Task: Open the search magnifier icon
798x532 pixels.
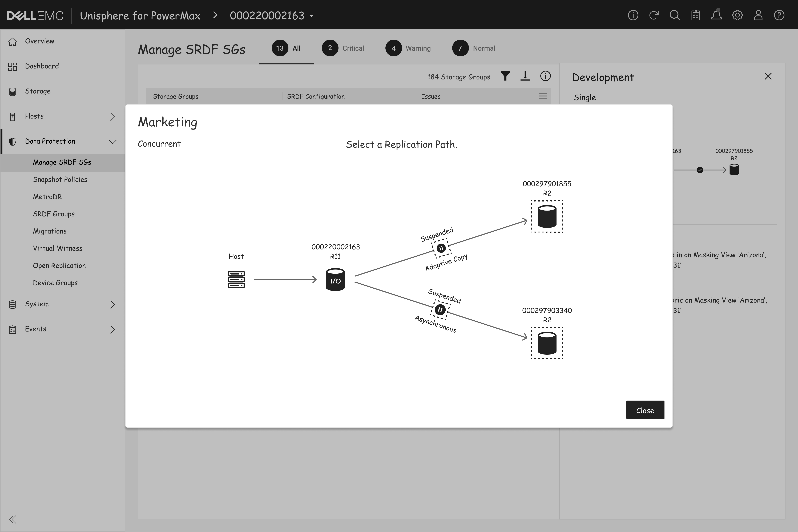Action: 675,16
